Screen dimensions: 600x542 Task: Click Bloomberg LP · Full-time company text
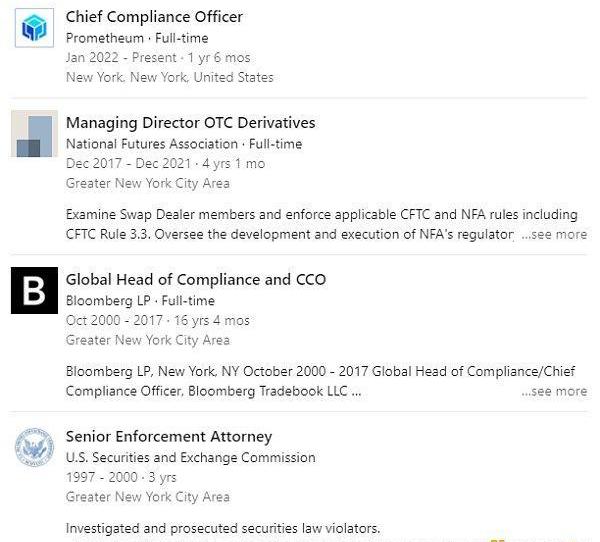[x=140, y=300]
